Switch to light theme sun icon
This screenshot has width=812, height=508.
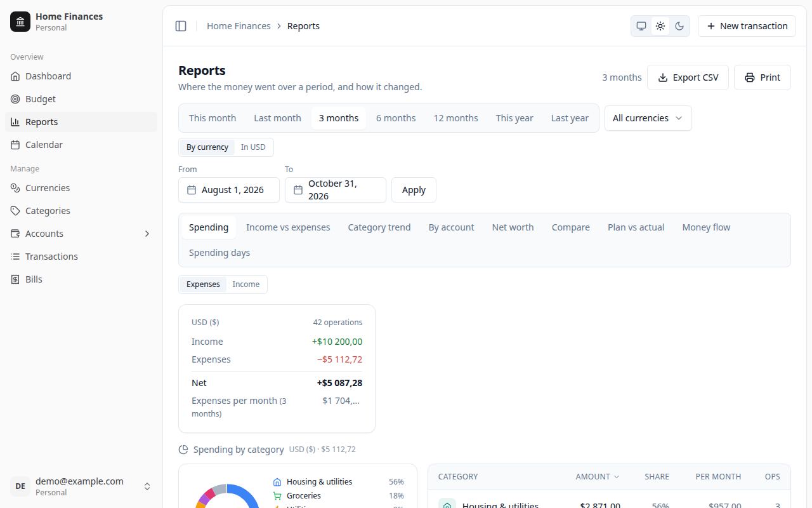[660, 26]
